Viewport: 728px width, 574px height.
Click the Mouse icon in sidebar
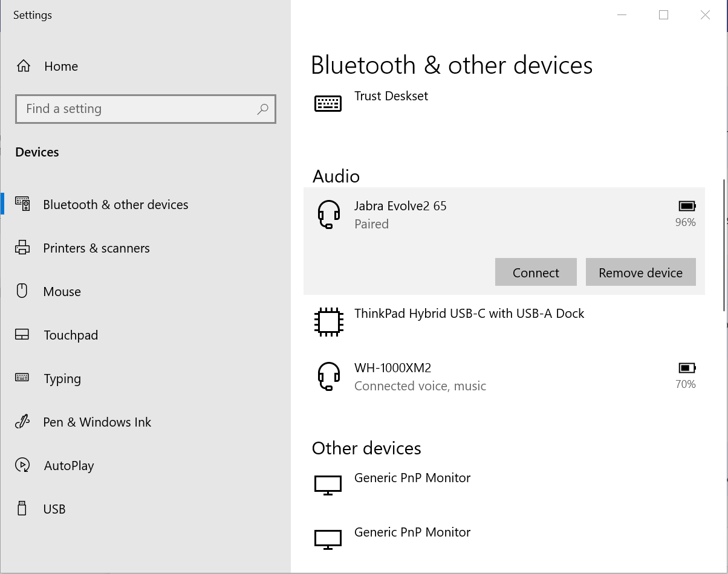[x=22, y=291]
